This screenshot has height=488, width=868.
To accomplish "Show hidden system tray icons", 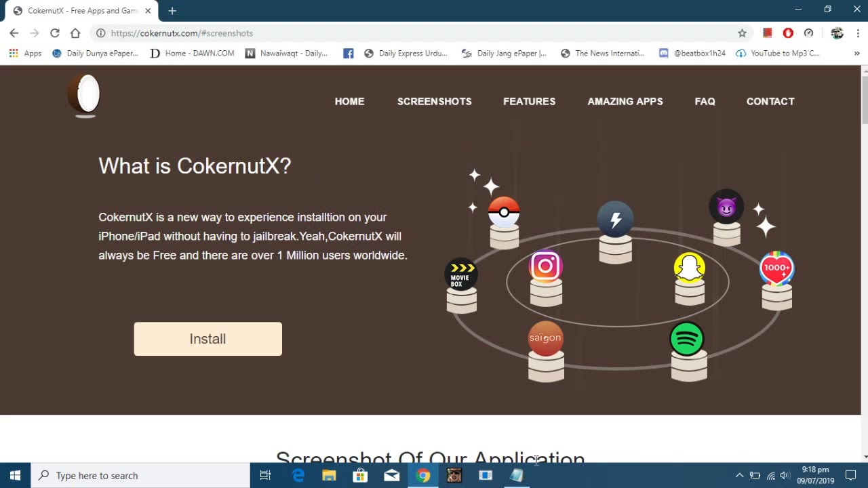I will click(x=739, y=475).
